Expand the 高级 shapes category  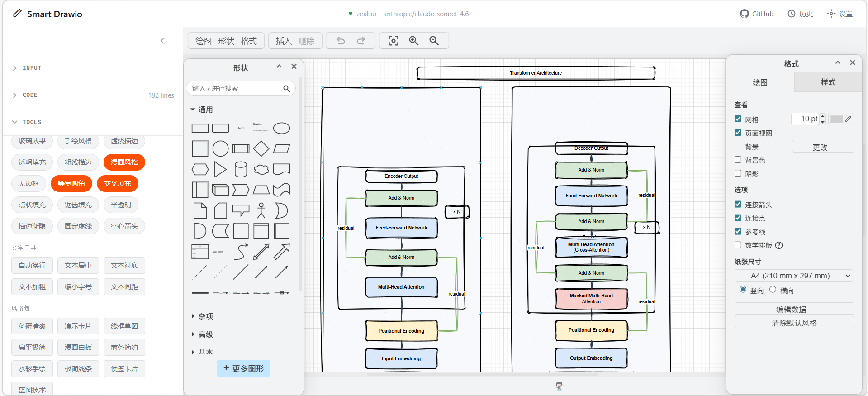201,334
